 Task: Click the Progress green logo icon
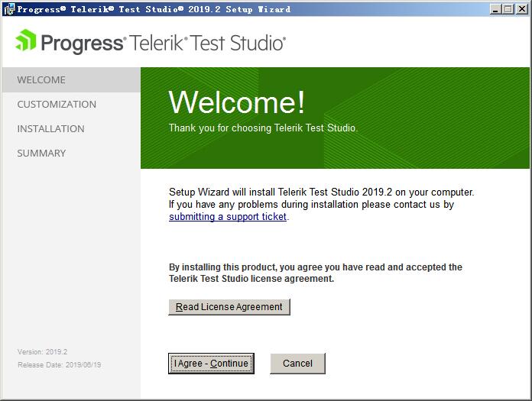click(26, 40)
